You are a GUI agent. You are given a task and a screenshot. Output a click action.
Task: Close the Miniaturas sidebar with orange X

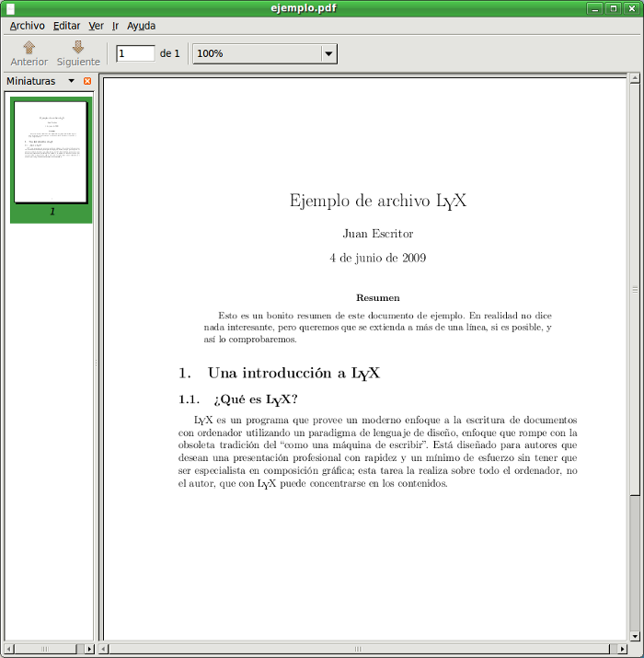click(87, 81)
